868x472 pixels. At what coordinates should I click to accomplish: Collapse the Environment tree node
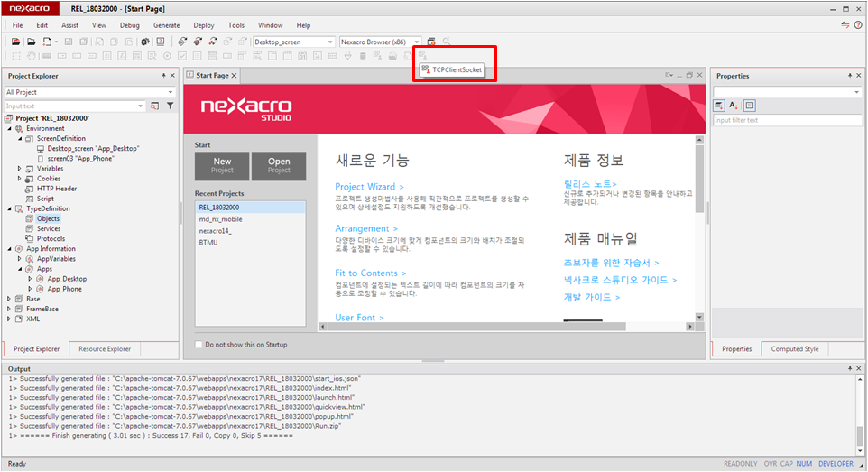(8, 128)
